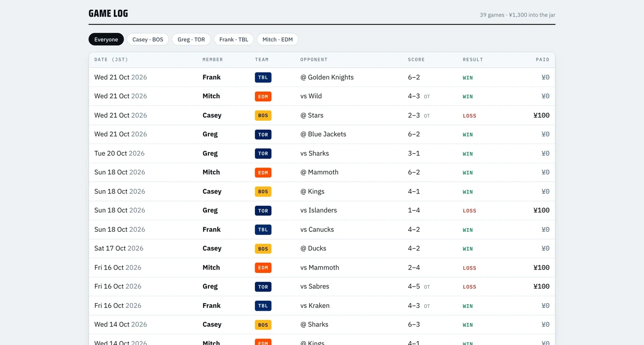
Task: Click 'Sat 17 Oct 2026' date cell
Action: [119, 249]
